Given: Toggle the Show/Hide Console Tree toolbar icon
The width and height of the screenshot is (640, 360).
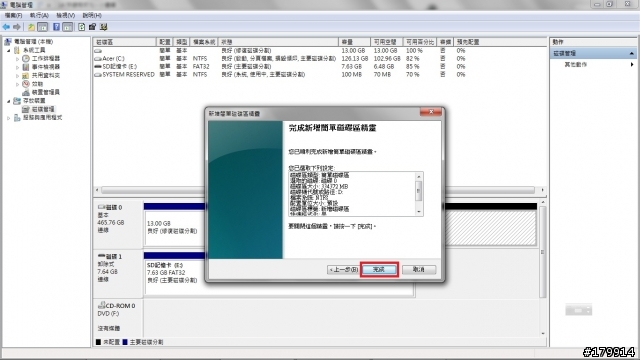Looking at the screenshot, I should click(42, 27).
